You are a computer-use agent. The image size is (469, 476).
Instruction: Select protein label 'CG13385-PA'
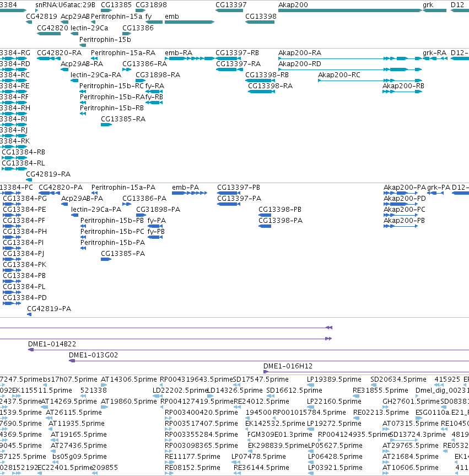(123, 254)
